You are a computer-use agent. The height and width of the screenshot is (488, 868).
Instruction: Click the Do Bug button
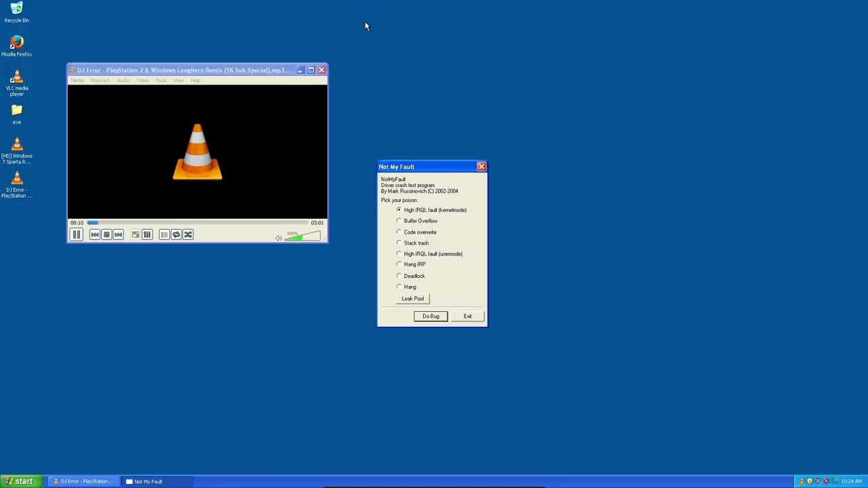(x=431, y=317)
